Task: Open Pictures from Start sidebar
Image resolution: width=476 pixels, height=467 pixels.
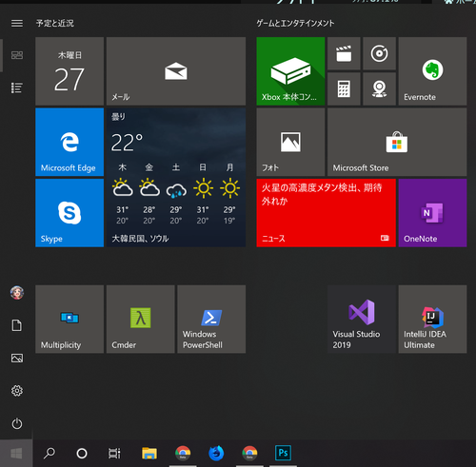Action: 17,358
